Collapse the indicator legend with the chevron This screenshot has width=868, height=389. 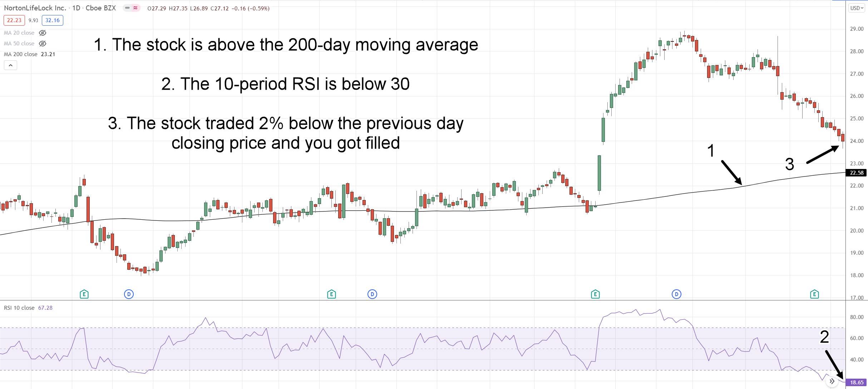tap(11, 65)
